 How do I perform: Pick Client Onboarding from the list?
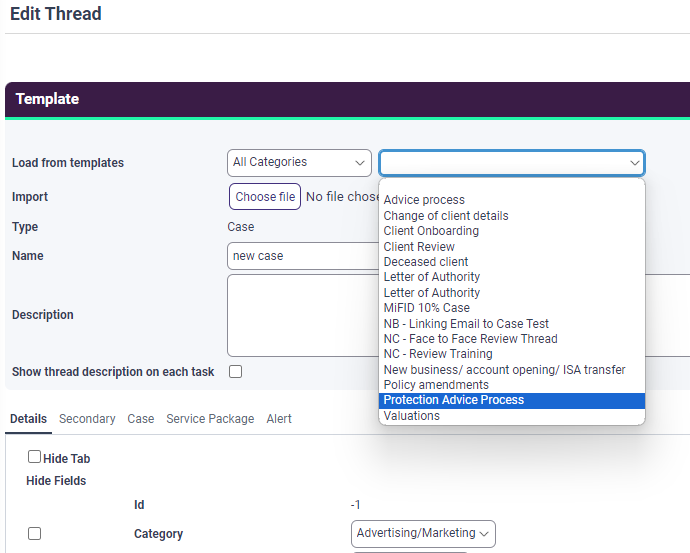pos(431,231)
